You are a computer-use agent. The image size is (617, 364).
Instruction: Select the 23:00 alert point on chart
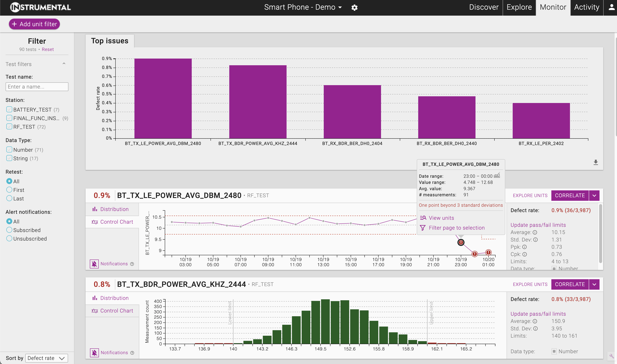(461, 242)
